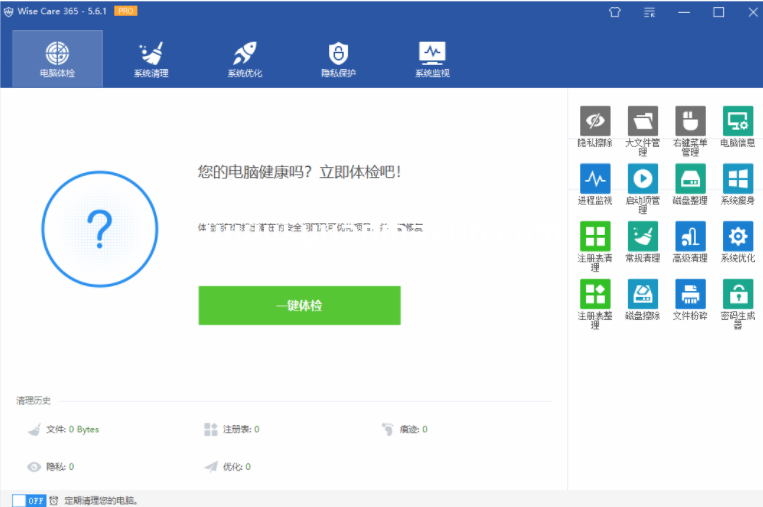This screenshot has height=507, width=763.
Task: Open the 大文件管理 big files manager
Action: coord(642,130)
